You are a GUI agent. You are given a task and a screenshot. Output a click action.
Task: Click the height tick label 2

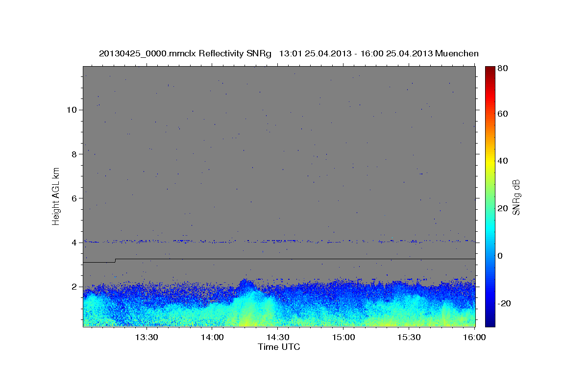pos(75,287)
